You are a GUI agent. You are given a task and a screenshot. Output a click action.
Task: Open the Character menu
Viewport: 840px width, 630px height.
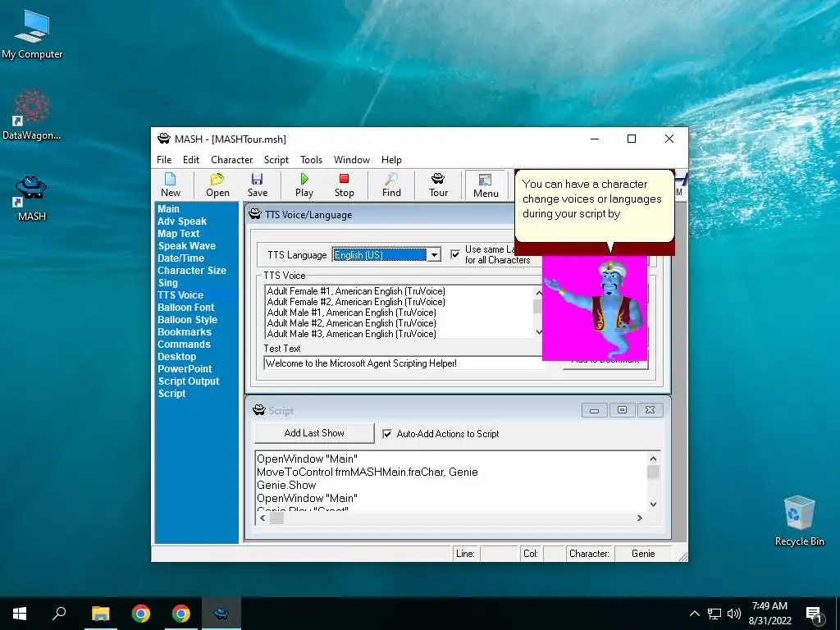point(231,160)
